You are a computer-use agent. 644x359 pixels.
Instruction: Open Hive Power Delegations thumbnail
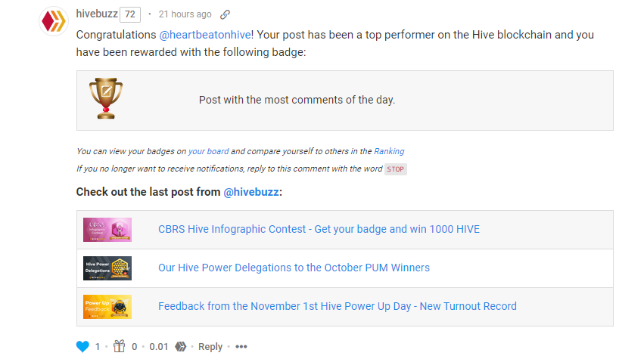[x=107, y=268]
